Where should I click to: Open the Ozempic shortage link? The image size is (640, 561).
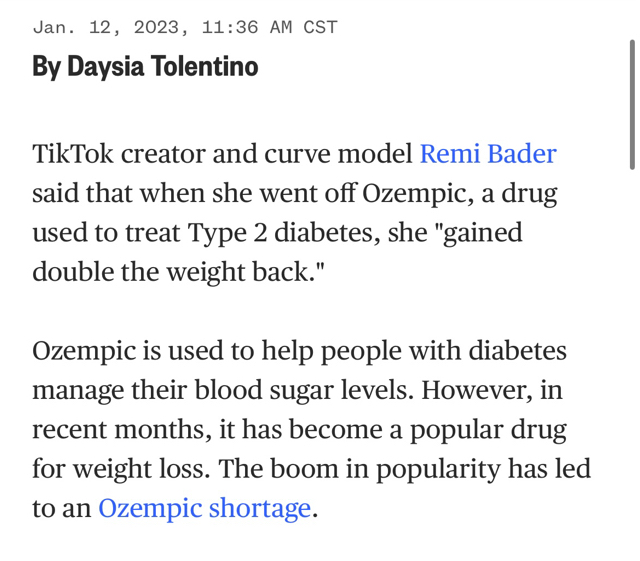pos(204,508)
